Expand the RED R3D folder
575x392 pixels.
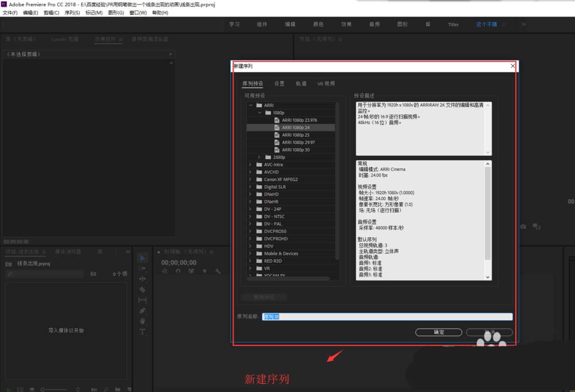point(251,261)
